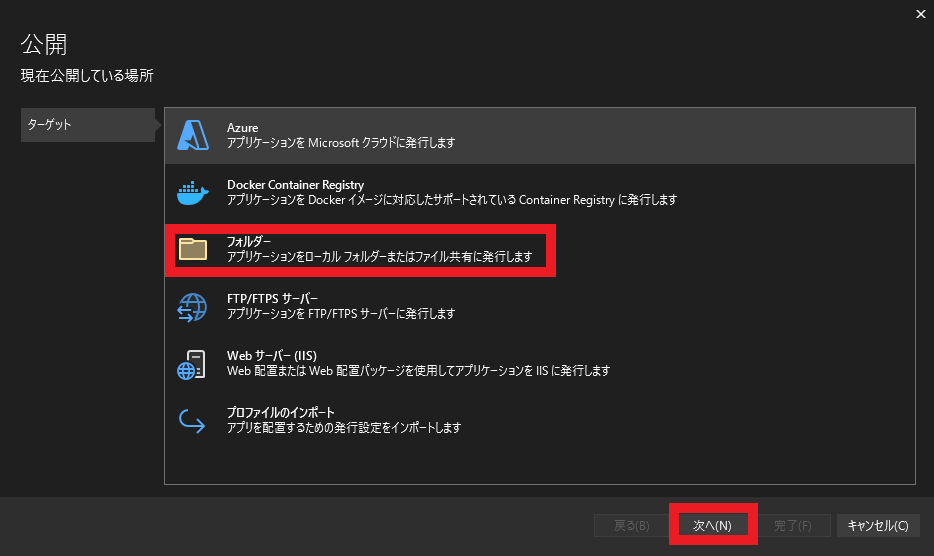
Task: Select the import profile arrow icon
Action: point(192,421)
